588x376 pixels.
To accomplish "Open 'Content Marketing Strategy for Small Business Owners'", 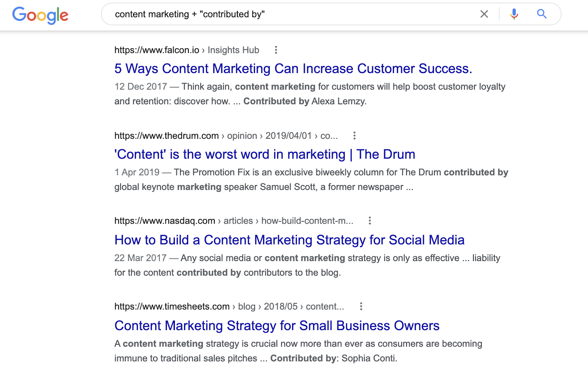I will coord(277,326).
